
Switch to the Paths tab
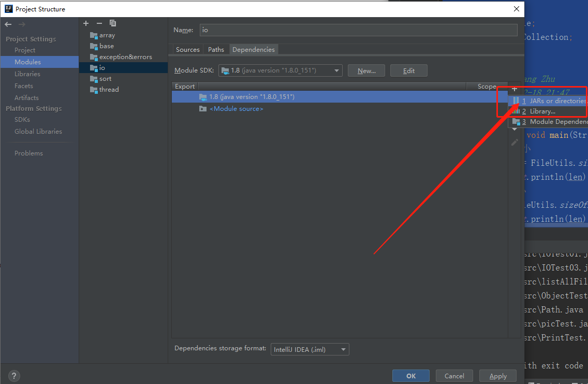pos(216,50)
